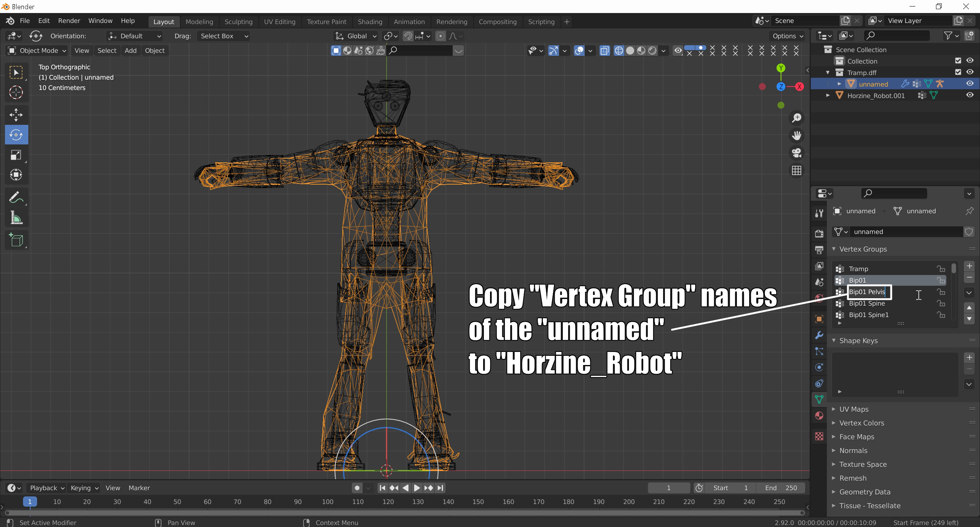
Task: Toggle lock on the Tramp vertex group
Action: coord(941,269)
